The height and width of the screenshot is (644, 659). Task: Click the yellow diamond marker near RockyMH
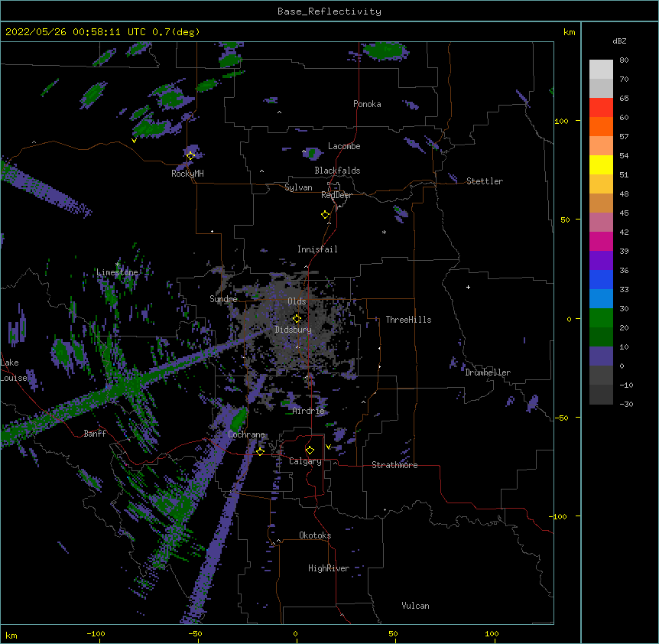click(x=190, y=155)
